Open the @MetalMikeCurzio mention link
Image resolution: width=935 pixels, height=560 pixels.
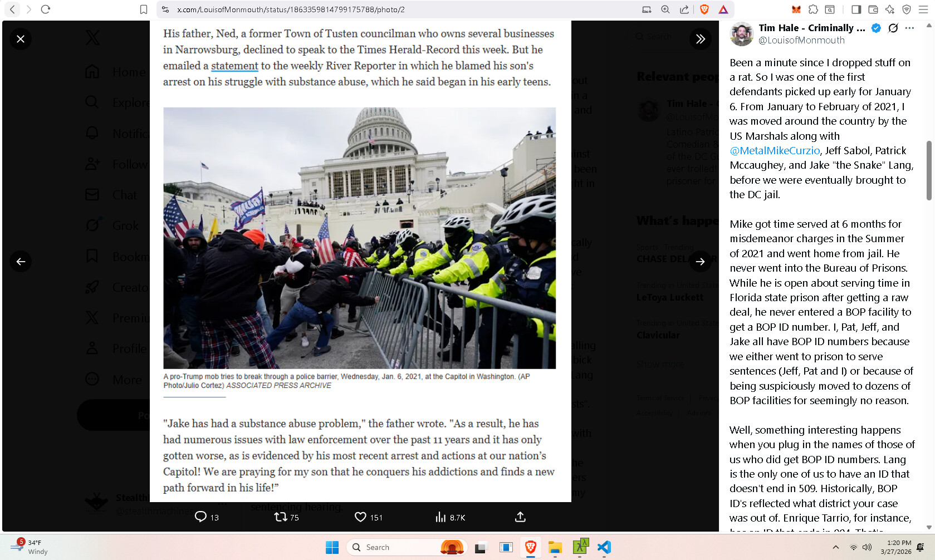pyautogui.click(x=775, y=151)
